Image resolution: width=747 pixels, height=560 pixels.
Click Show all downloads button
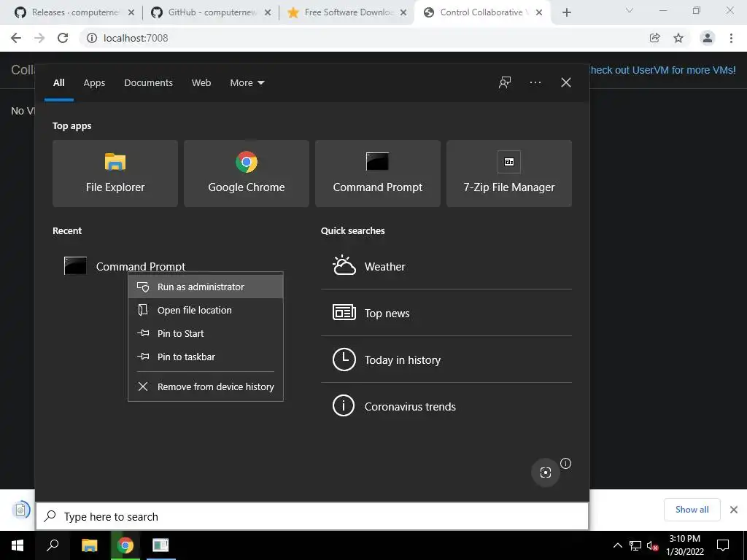click(692, 510)
